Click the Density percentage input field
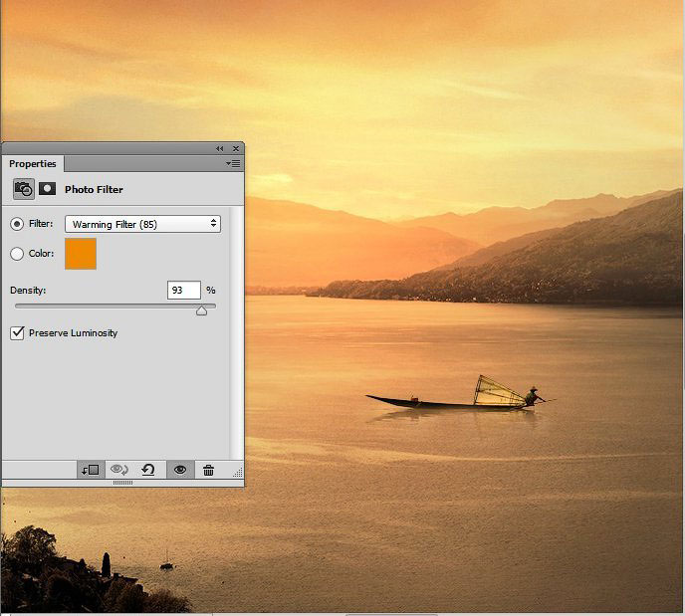 tap(184, 290)
